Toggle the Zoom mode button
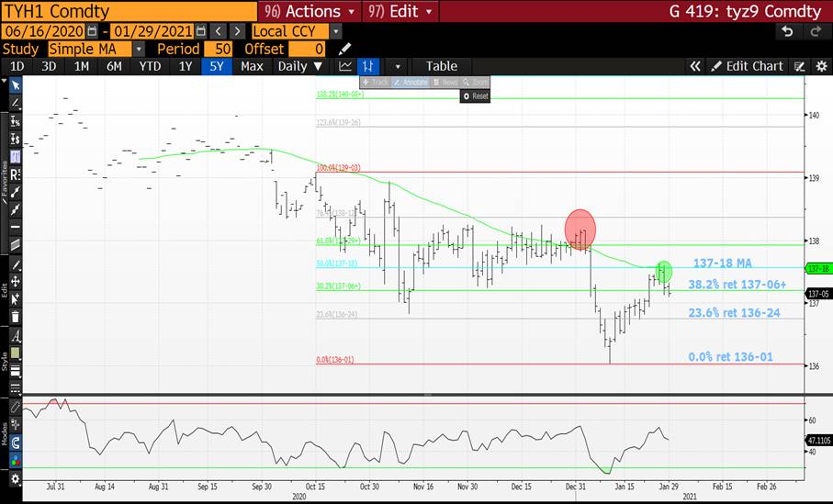The height and width of the screenshot is (504, 833). coord(475,83)
